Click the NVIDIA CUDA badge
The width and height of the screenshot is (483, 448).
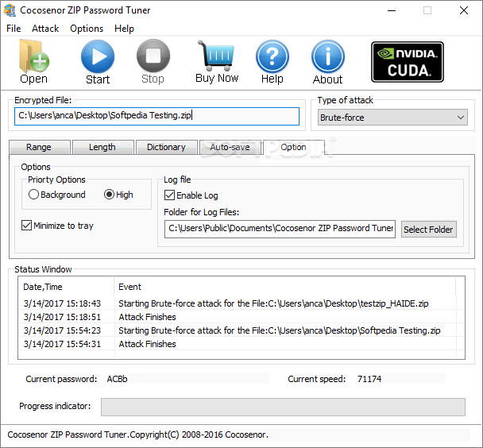[408, 62]
